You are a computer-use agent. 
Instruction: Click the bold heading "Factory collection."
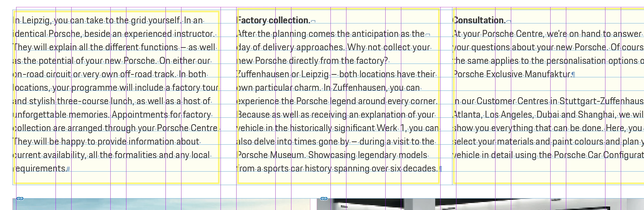coord(273,20)
